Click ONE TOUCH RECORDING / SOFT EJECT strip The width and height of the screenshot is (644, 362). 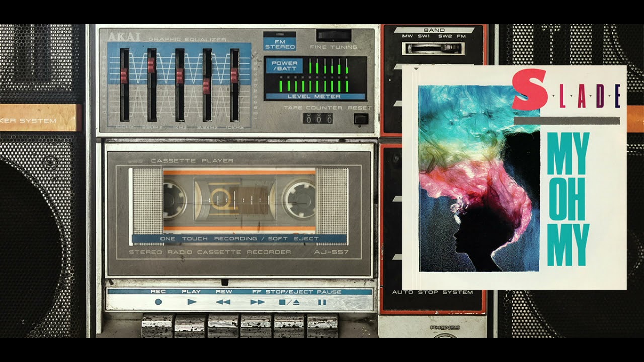point(239,238)
